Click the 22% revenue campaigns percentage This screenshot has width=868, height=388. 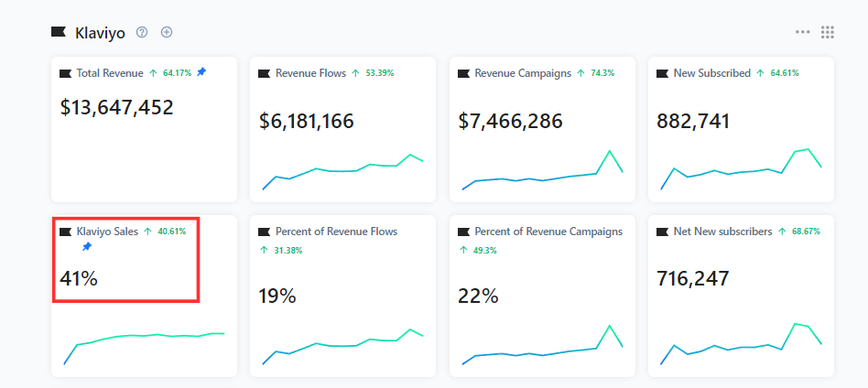click(478, 296)
